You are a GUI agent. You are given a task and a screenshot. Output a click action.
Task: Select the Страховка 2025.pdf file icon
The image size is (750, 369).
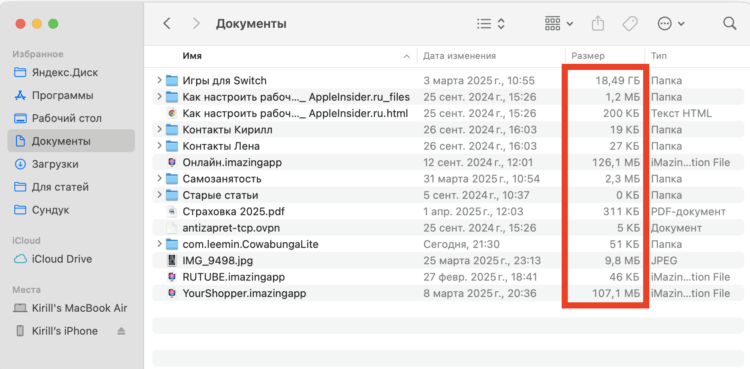172,212
